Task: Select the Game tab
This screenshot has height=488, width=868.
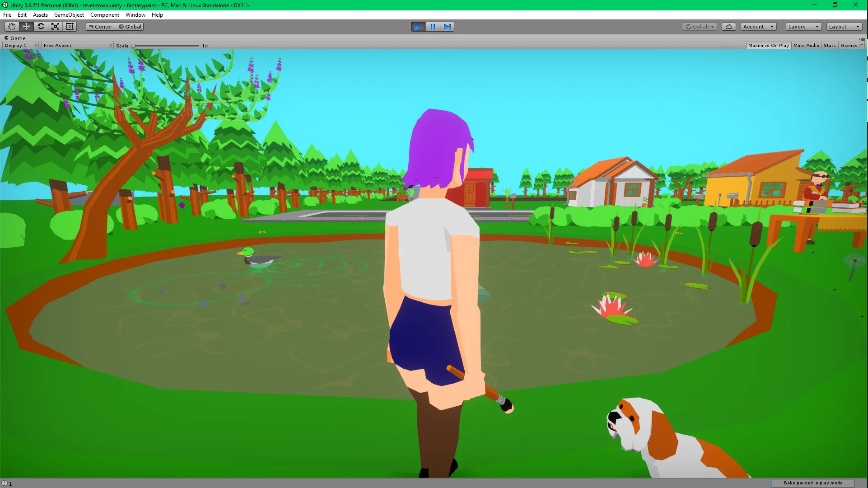Action: click(15, 38)
